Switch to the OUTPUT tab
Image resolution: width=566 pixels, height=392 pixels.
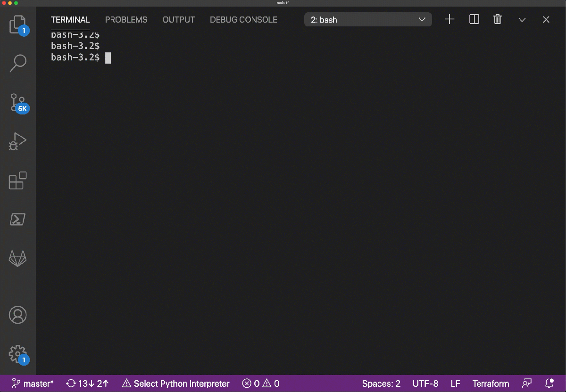point(179,20)
